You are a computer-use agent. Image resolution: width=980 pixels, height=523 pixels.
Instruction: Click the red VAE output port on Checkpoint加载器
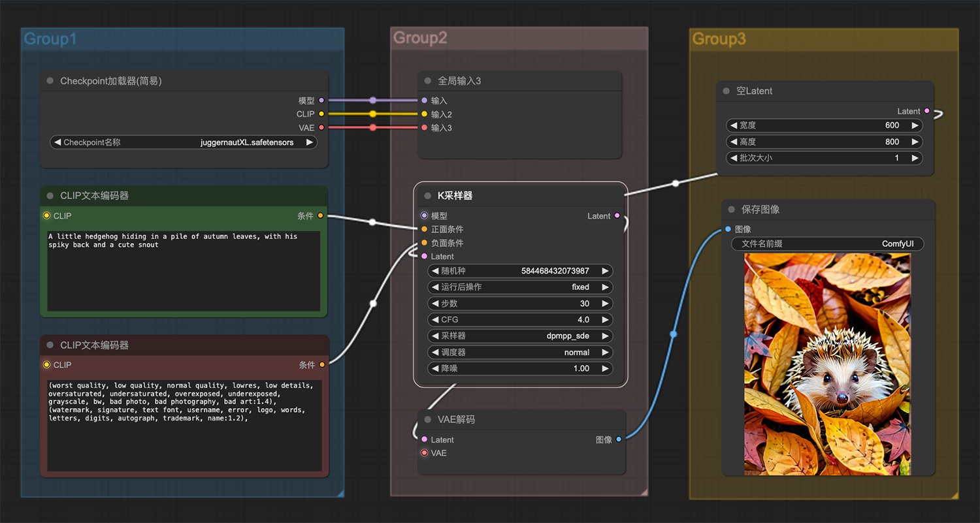click(321, 127)
